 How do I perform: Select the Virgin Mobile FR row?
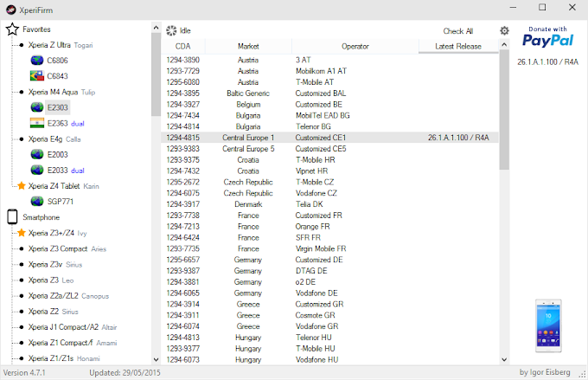330,248
